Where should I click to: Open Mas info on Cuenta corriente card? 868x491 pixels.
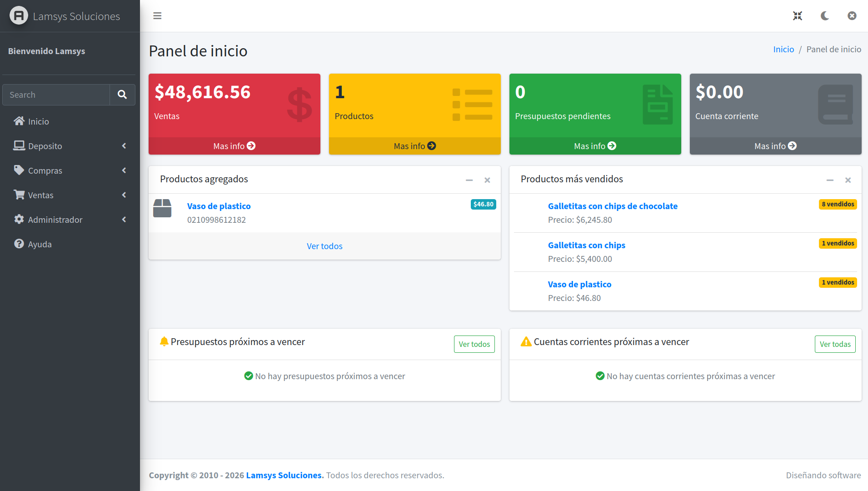coord(776,146)
